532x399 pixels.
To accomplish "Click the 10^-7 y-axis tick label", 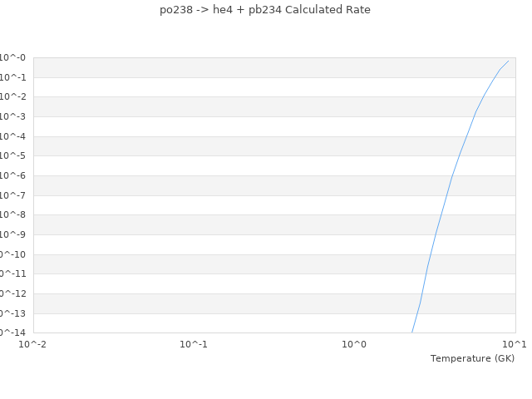I will point(12,195).
